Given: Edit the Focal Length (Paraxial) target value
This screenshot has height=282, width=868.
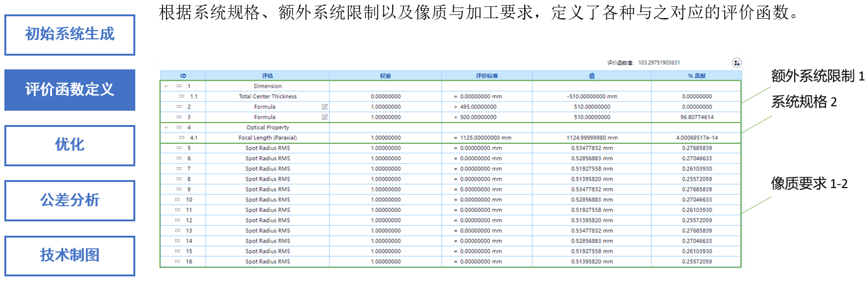Looking at the screenshot, I should [x=487, y=138].
